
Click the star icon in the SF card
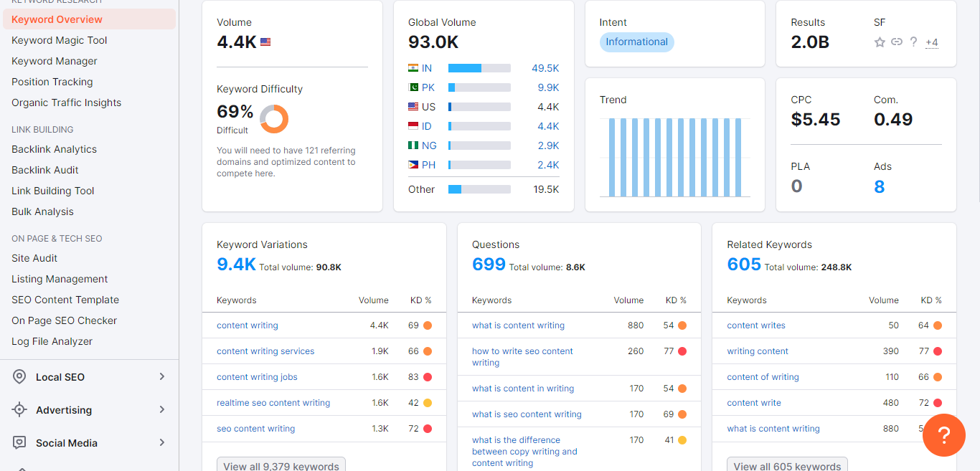click(880, 42)
